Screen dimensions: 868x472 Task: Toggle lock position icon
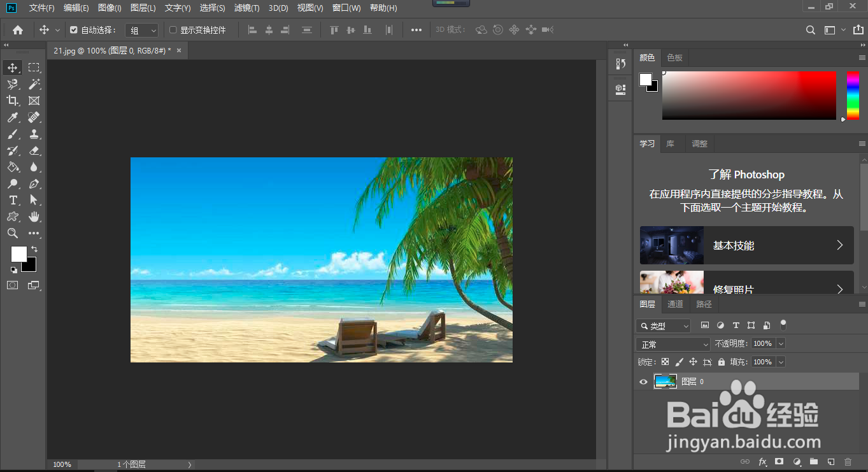(x=693, y=362)
